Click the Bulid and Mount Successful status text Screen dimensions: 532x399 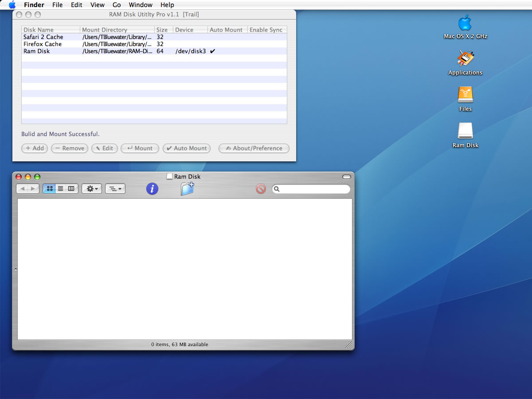click(x=60, y=134)
